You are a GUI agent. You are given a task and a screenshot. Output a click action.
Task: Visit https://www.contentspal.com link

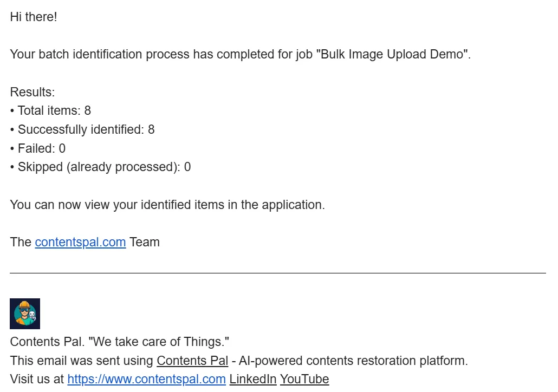pyautogui.click(x=146, y=379)
